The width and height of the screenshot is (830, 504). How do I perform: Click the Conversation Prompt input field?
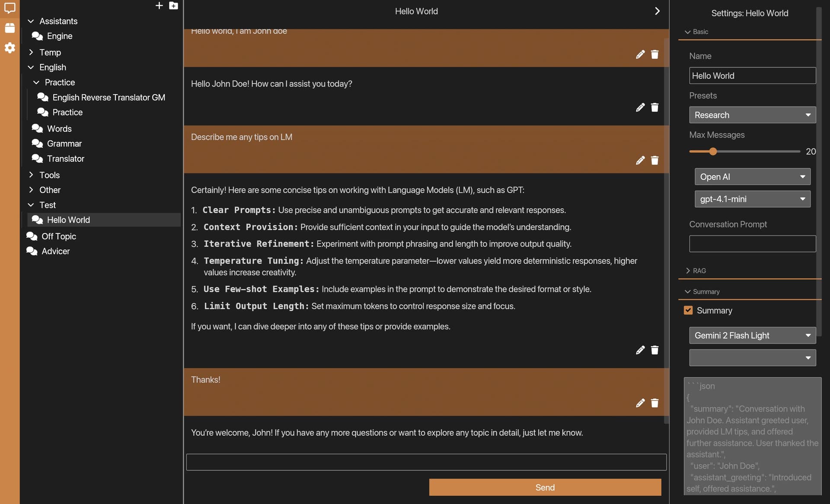pyautogui.click(x=752, y=244)
